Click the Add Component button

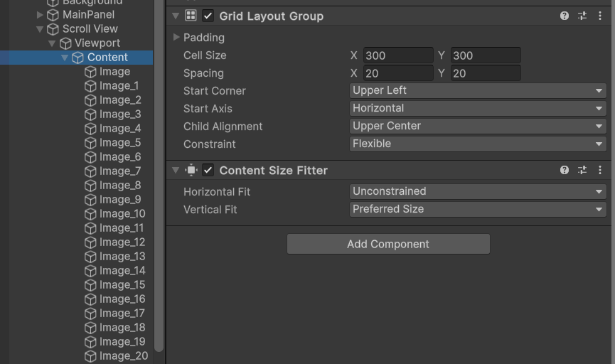[x=388, y=244]
